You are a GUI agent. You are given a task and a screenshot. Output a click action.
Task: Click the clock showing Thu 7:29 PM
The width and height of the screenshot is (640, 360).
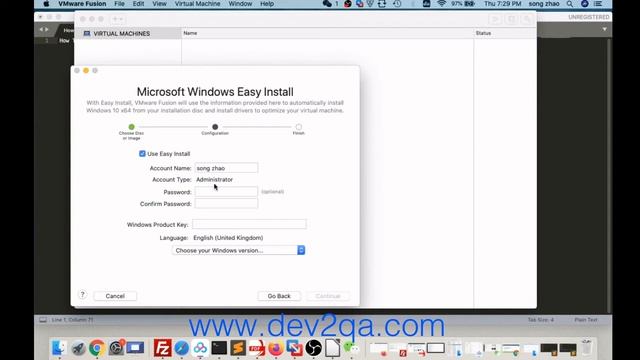click(x=502, y=4)
